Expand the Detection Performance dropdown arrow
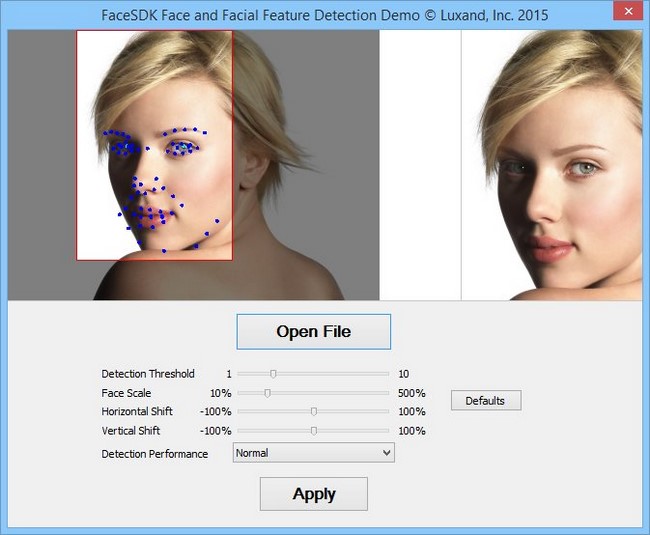The height and width of the screenshot is (535, 650). pos(386,453)
